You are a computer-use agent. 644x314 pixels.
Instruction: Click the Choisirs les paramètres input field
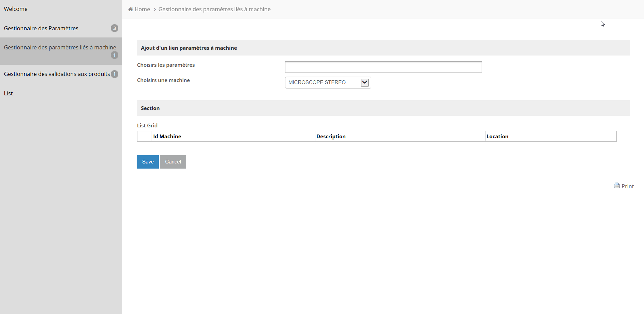click(383, 67)
